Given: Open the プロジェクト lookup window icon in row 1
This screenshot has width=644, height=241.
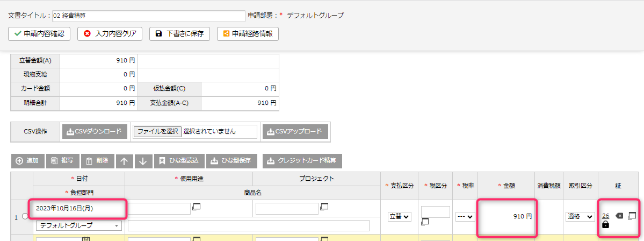Looking at the screenshot, I should (324, 207).
